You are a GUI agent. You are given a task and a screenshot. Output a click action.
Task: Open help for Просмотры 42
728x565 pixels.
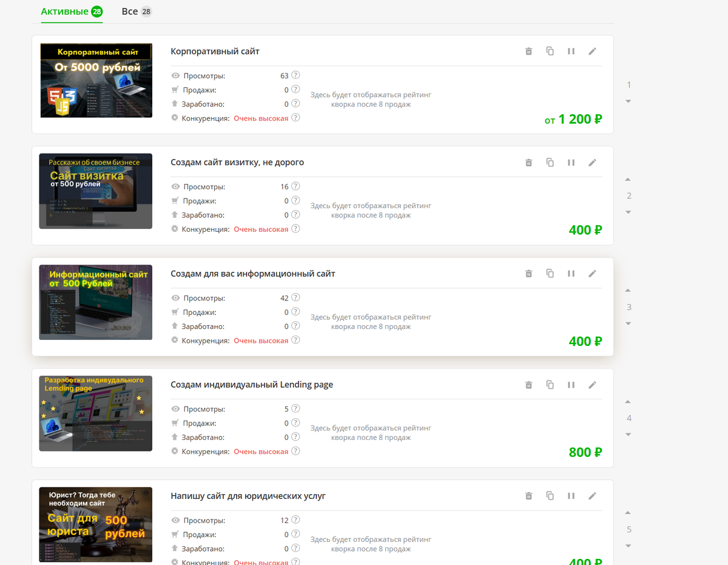pyautogui.click(x=295, y=297)
